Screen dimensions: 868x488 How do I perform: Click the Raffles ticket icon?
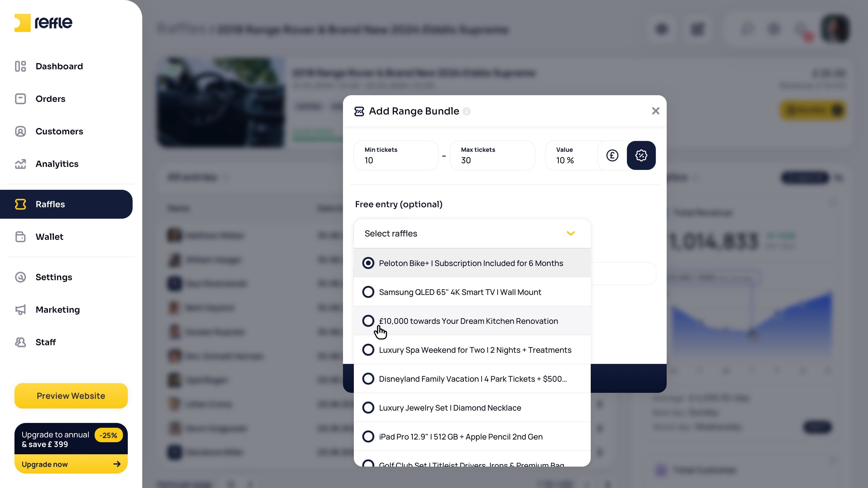[20, 204]
